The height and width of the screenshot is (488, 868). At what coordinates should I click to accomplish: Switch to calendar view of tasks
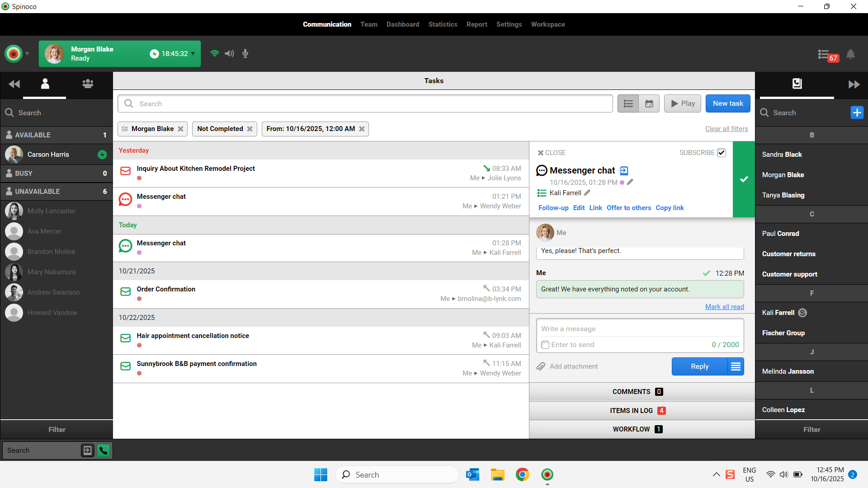click(x=649, y=103)
